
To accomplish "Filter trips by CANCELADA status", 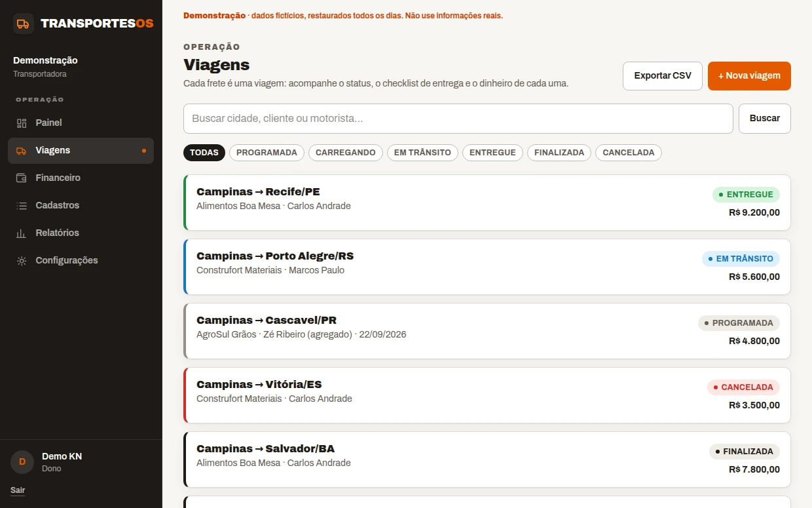I will coord(629,153).
